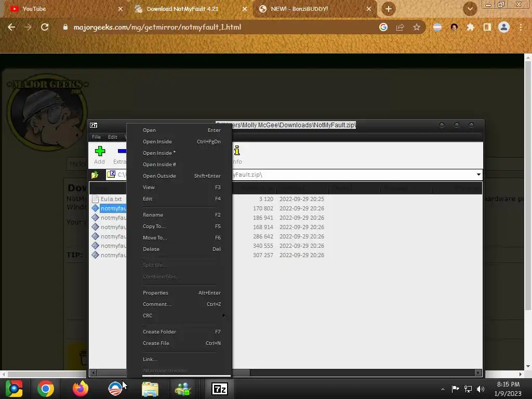Click the Major Geeks logo on page
Image resolution: width=532 pixels, height=399 pixels.
[47, 112]
